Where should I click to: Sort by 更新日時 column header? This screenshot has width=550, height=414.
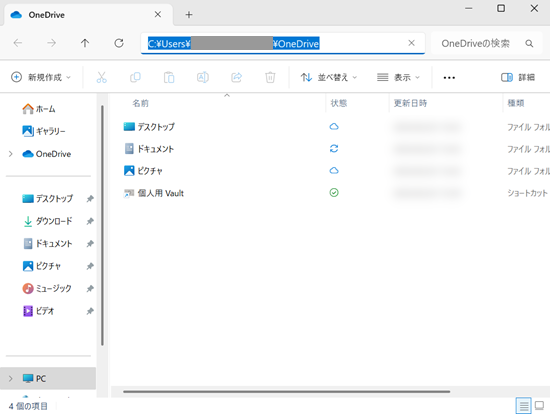(410, 103)
